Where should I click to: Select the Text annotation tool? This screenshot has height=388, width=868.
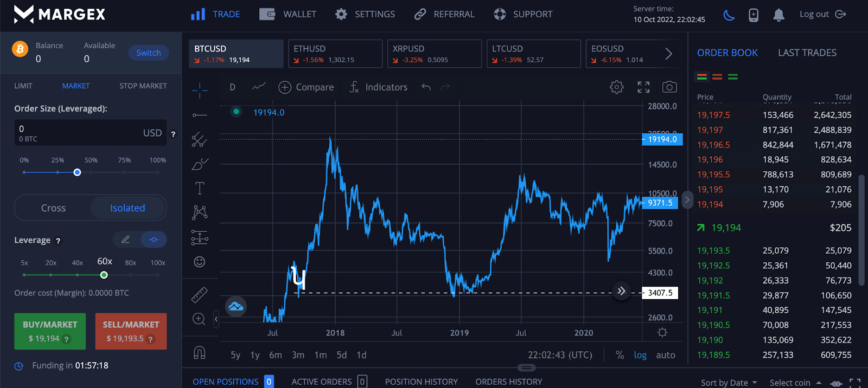200,188
